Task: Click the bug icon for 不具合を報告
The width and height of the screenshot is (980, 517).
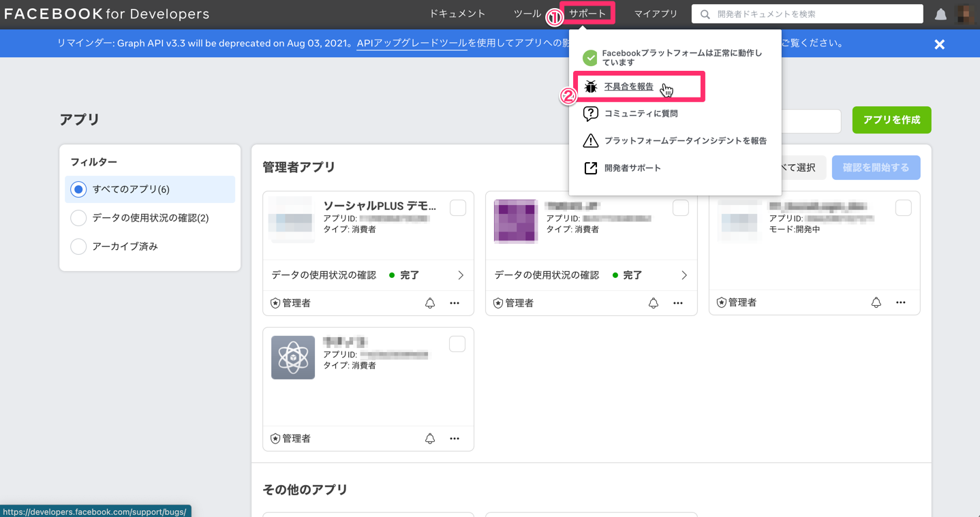Action: (591, 87)
